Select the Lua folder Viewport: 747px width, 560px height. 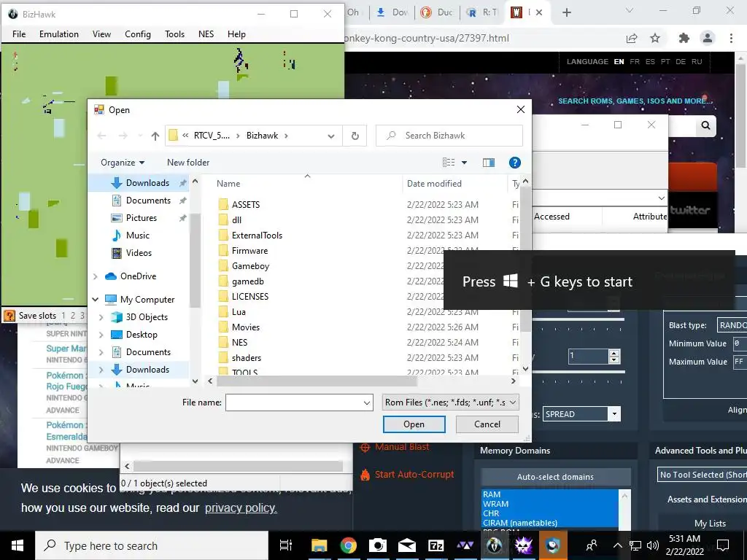point(239,312)
